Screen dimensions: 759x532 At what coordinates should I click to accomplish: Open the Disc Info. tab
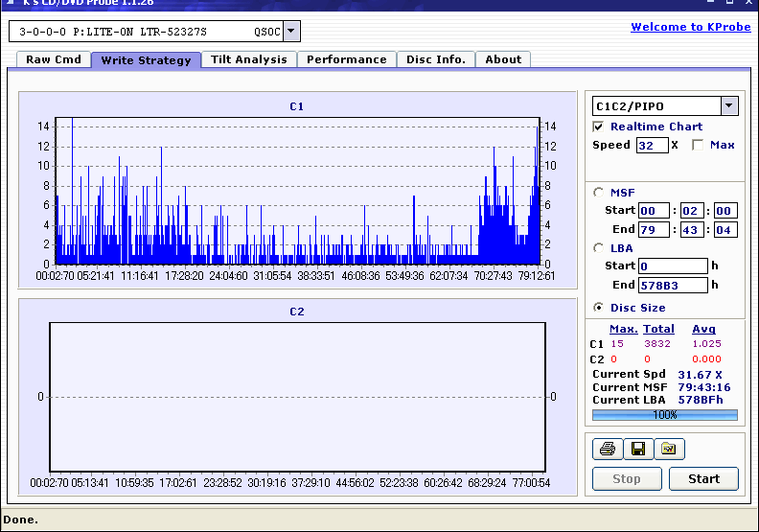click(x=436, y=59)
